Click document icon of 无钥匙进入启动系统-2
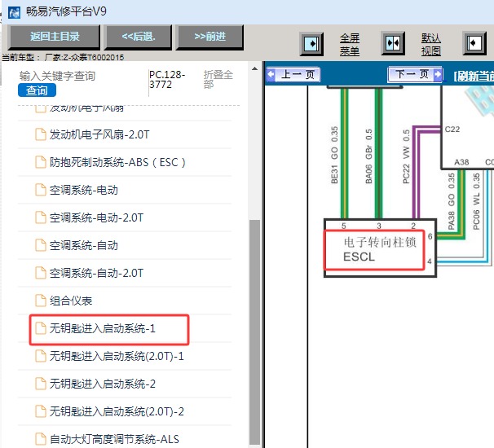The image size is (494, 448). click(40, 384)
